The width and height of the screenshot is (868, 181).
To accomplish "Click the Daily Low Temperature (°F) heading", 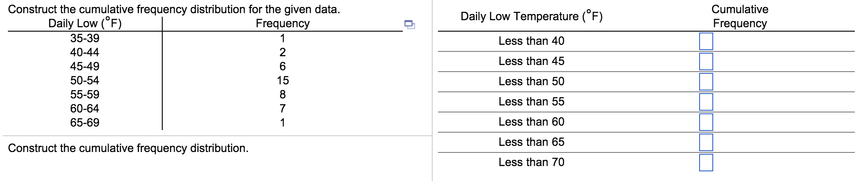I will (x=531, y=16).
